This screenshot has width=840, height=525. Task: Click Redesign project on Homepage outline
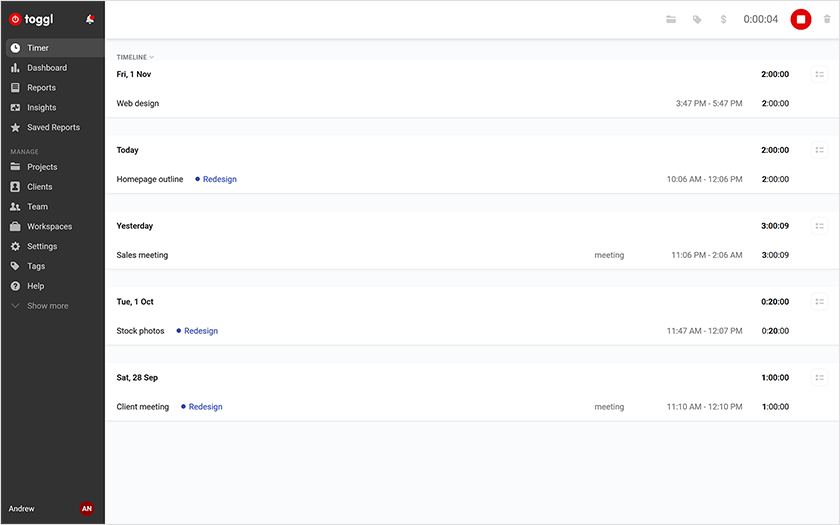pos(219,180)
